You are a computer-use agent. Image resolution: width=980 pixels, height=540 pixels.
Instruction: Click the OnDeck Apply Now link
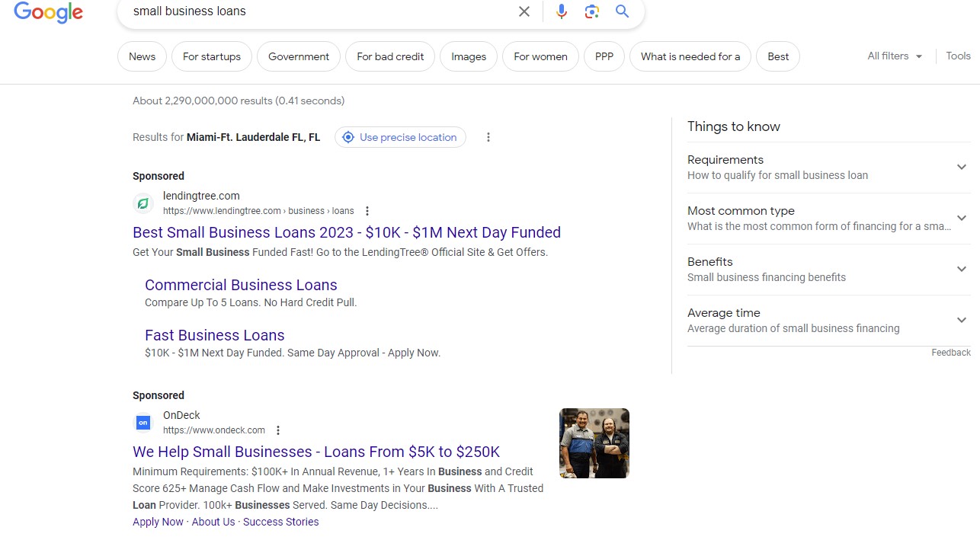pos(158,522)
